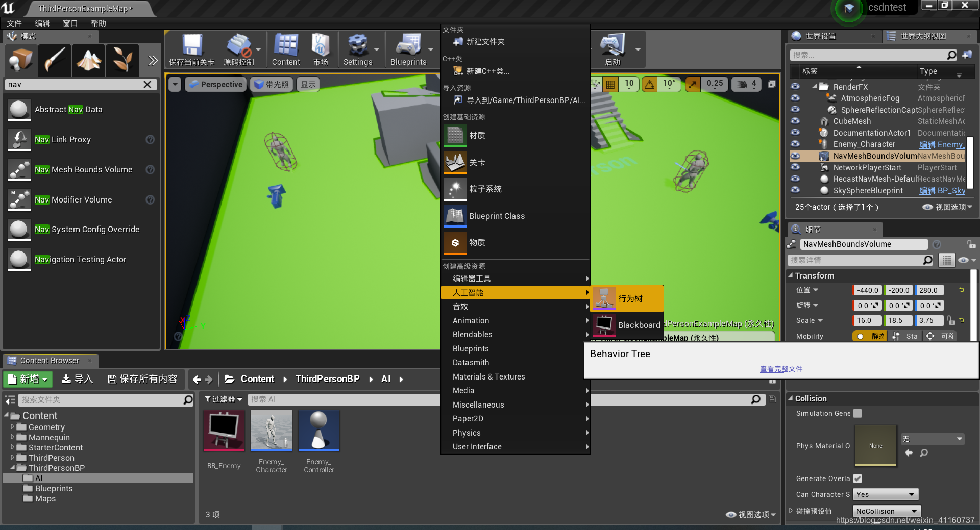Uncheck Generate Overlap Events checkbox

tap(857, 478)
